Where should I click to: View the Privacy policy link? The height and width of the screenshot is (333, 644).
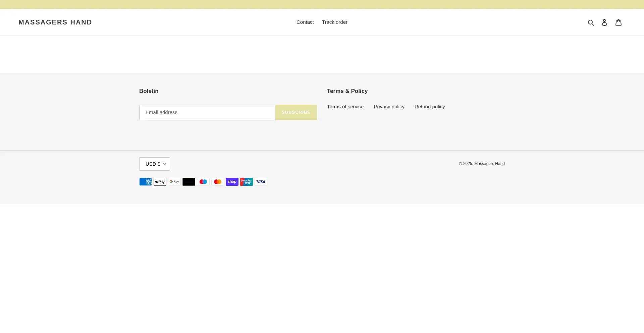pyautogui.click(x=389, y=107)
